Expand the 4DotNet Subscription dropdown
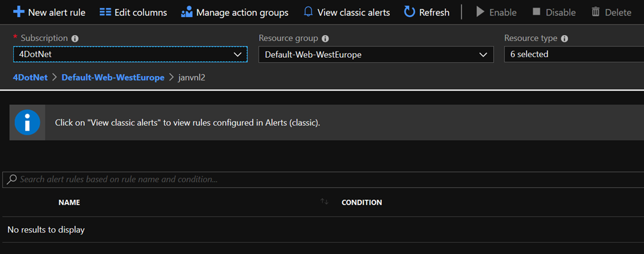The width and height of the screenshot is (644, 254). pos(130,54)
